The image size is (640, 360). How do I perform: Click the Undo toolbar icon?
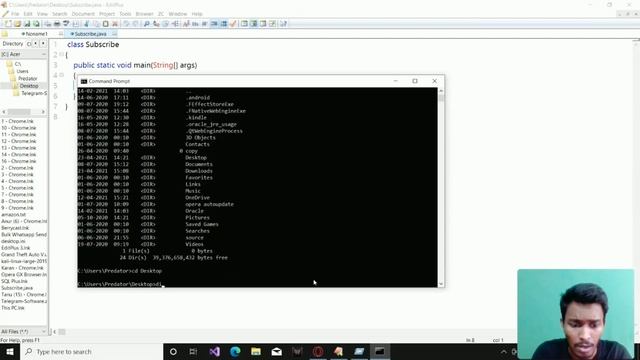coord(127,24)
